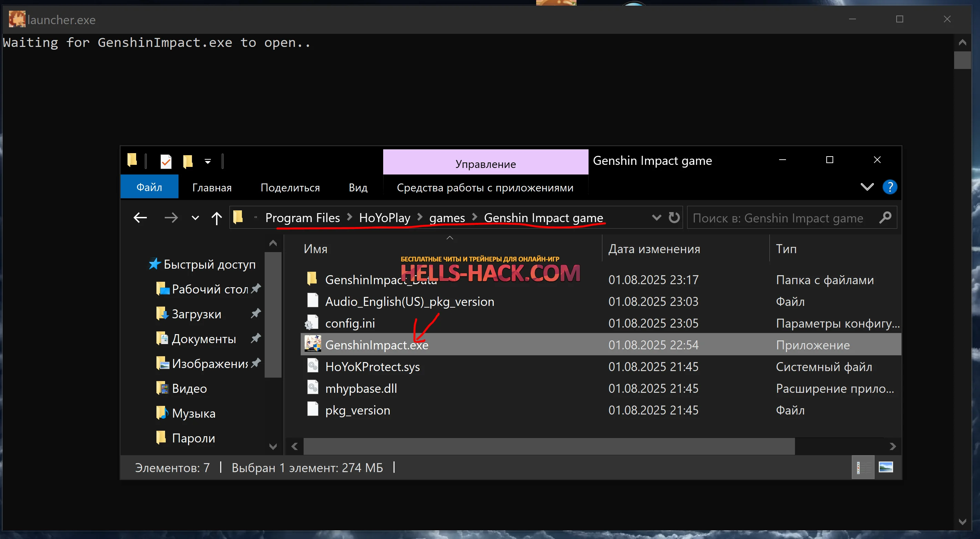Select the HoYoKProtect.sys file
Image resolution: width=980 pixels, height=539 pixels.
point(372,367)
